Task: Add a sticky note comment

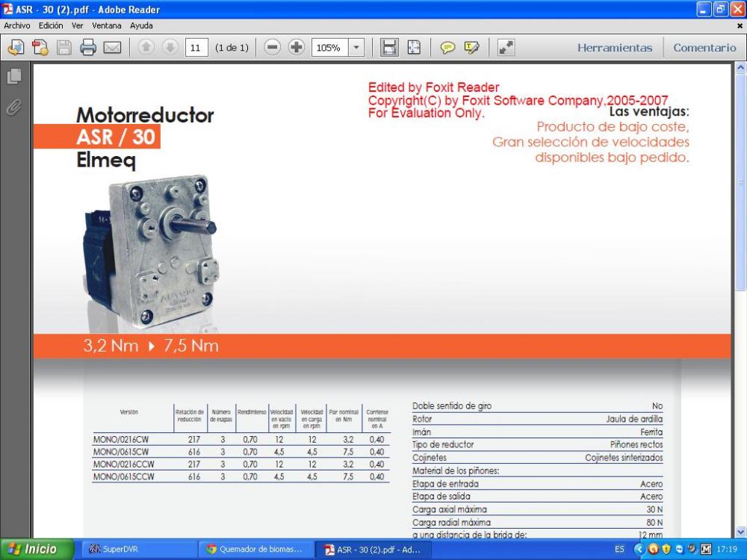Action: pos(447,47)
